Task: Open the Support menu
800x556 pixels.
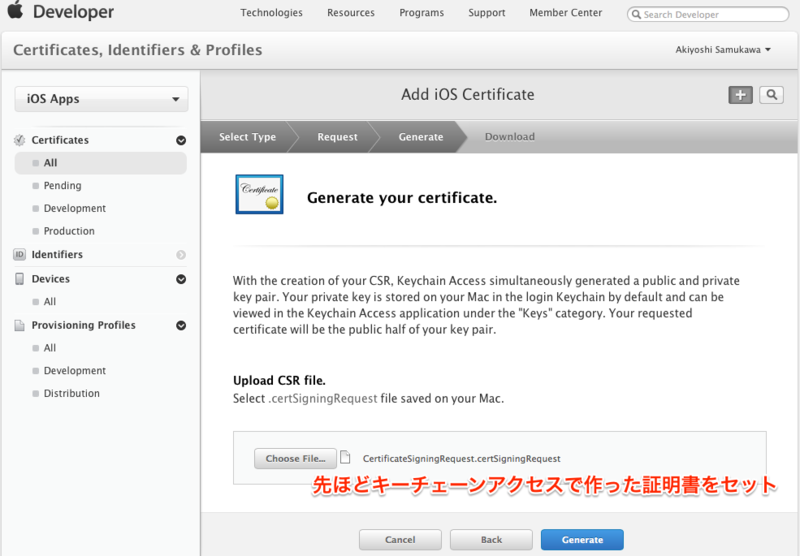Action: (x=487, y=13)
